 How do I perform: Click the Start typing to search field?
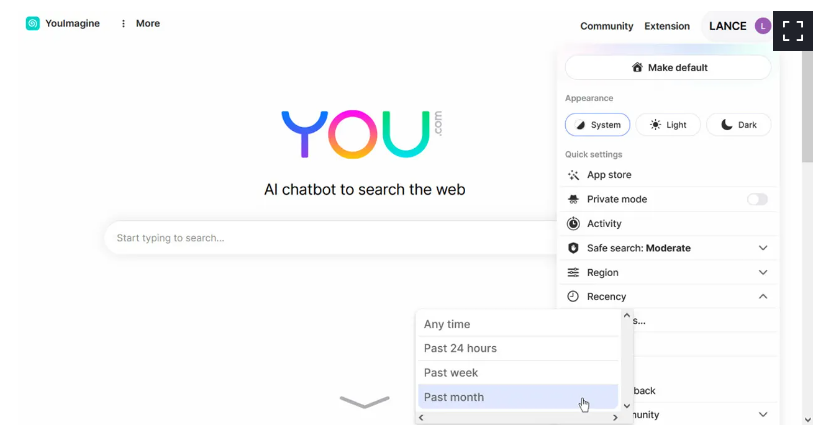point(331,238)
